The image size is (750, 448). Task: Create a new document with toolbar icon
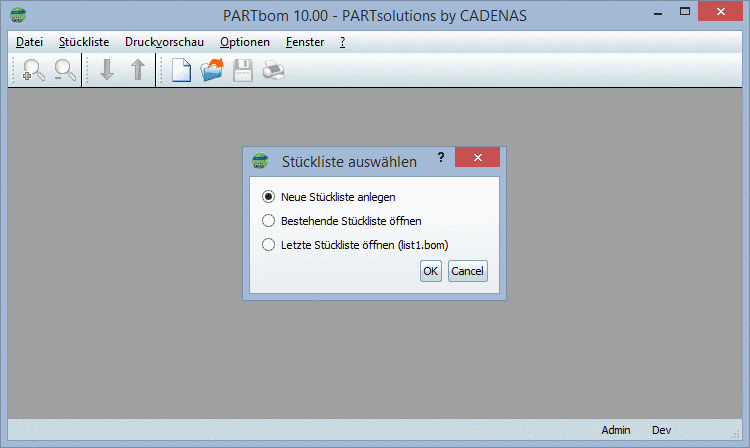click(x=181, y=71)
